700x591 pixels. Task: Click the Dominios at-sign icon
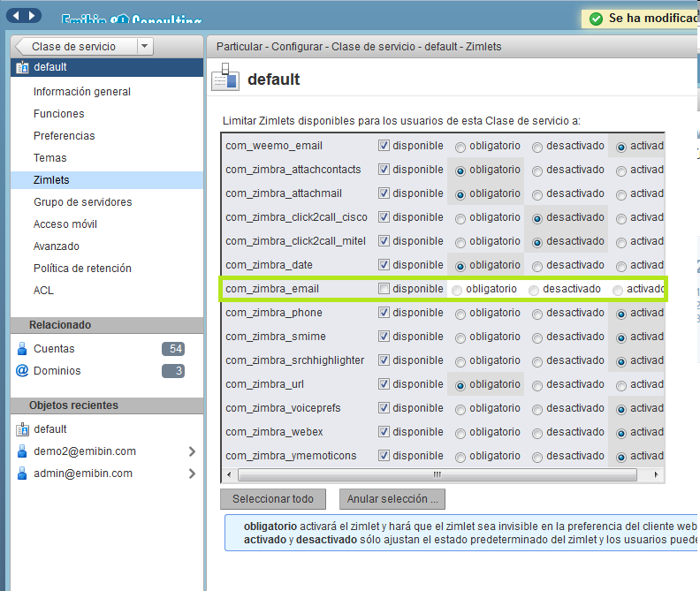click(22, 370)
